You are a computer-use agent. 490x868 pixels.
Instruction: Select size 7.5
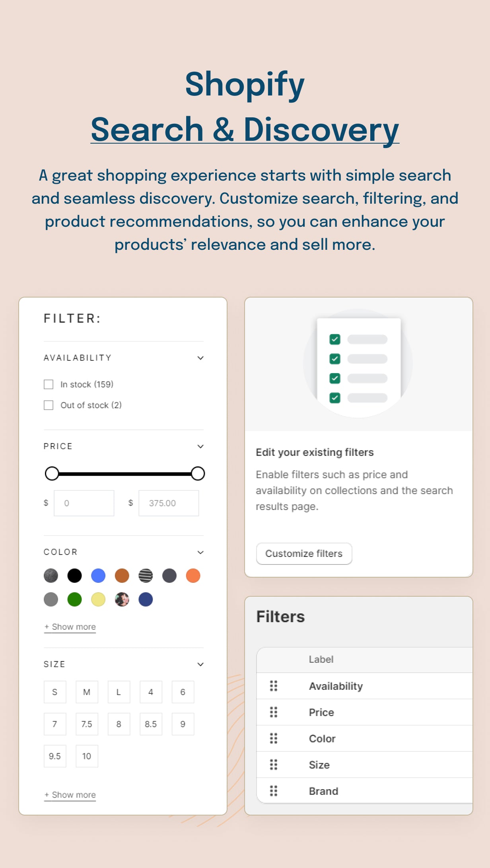click(87, 724)
